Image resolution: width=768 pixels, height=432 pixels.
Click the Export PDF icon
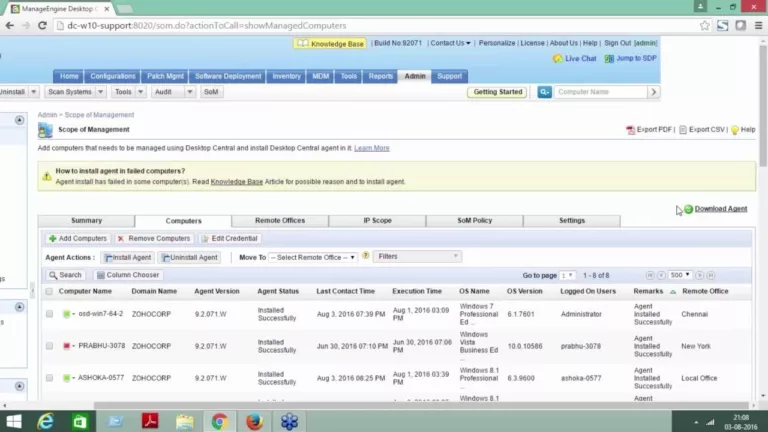[630, 130]
